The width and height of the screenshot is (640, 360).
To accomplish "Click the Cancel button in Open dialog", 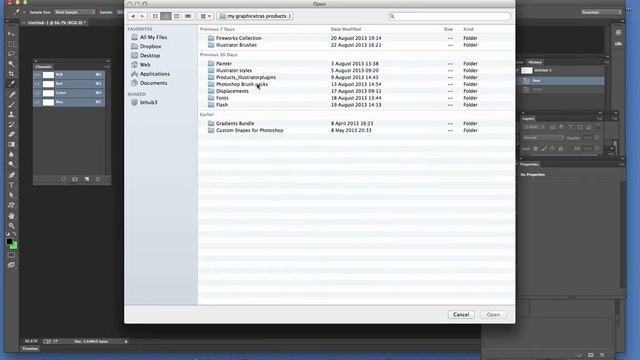I will 461,315.
